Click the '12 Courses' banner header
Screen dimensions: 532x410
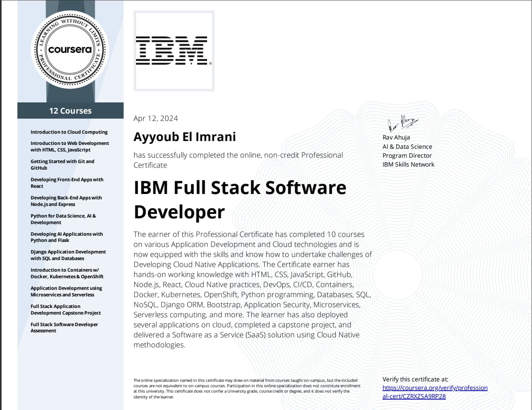pyautogui.click(x=70, y=111)
